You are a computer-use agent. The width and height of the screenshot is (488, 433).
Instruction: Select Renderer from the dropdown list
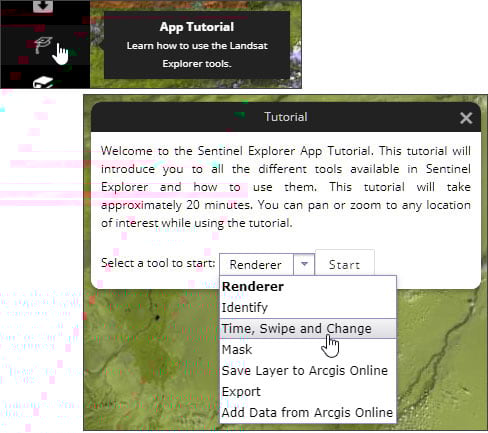(307, 286)
